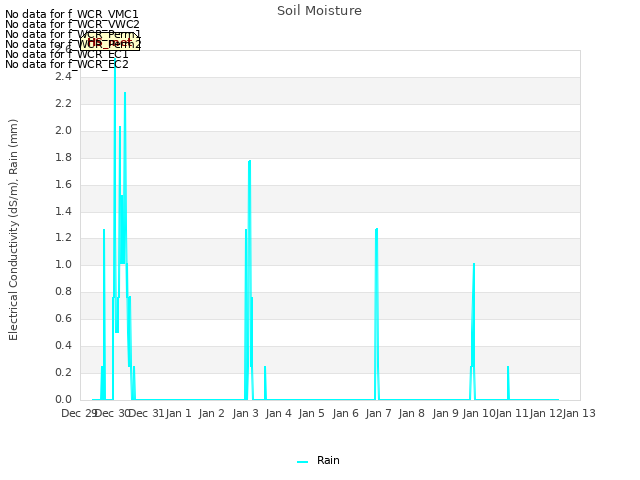Viewport: 640px width, 480px height.
Task: Click the 1.2 y-axis tick label
Action: [x=63, y=238]
